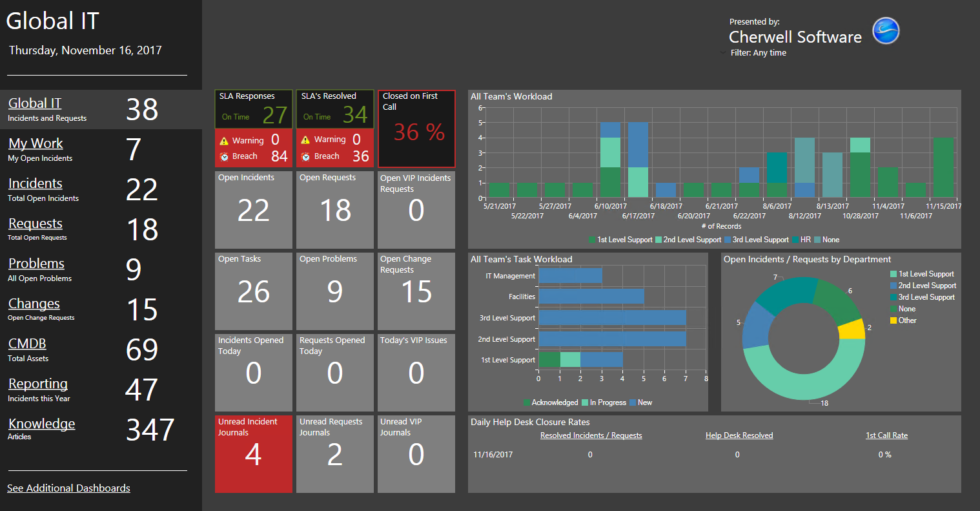The width and height of the screenshot is (980, 511).
Task: Open the Today's VIP Issues tile
Action: 416,373
